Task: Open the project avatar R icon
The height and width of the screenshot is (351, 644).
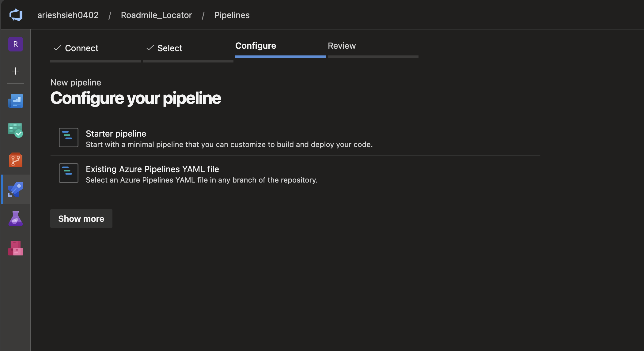Action: (16, 44)
